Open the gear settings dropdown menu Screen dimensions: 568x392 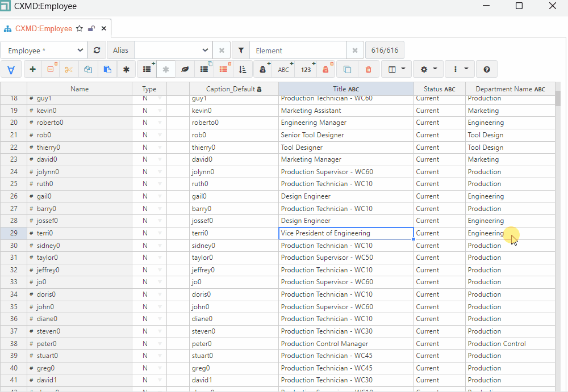tap(428, 69)
